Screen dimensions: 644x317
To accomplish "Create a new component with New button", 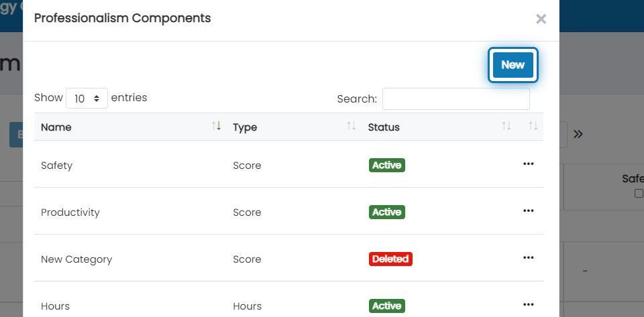I will [513, 65].
